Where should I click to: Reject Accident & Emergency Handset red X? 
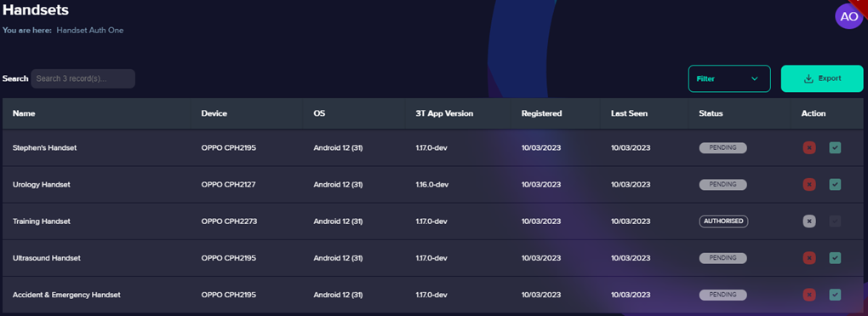pyautogui.click(x=809, y=295)
